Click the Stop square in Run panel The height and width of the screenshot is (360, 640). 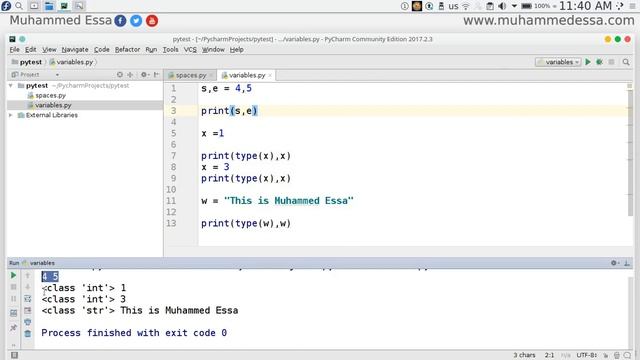click(13, 287)
